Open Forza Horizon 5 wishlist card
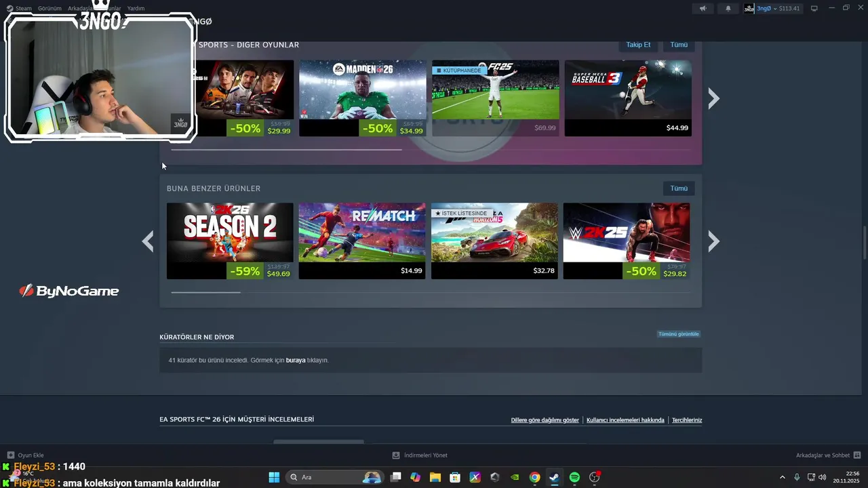Screen dimensions: 868x488 [x=494, y=241]
